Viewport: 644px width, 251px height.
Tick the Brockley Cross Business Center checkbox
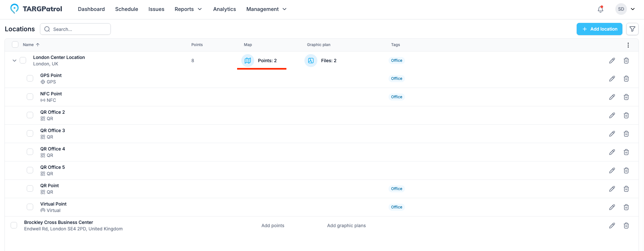tap(14, 225)
